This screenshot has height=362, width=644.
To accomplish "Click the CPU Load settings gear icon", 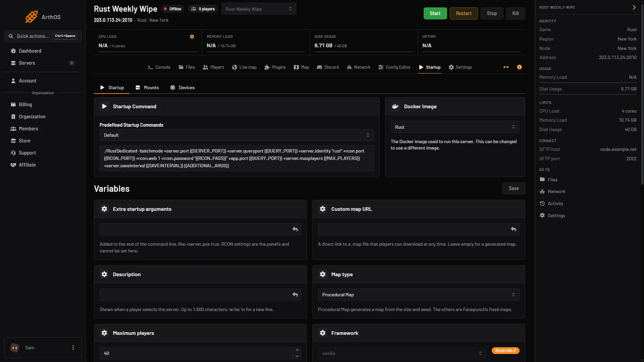I will point(192,37).
